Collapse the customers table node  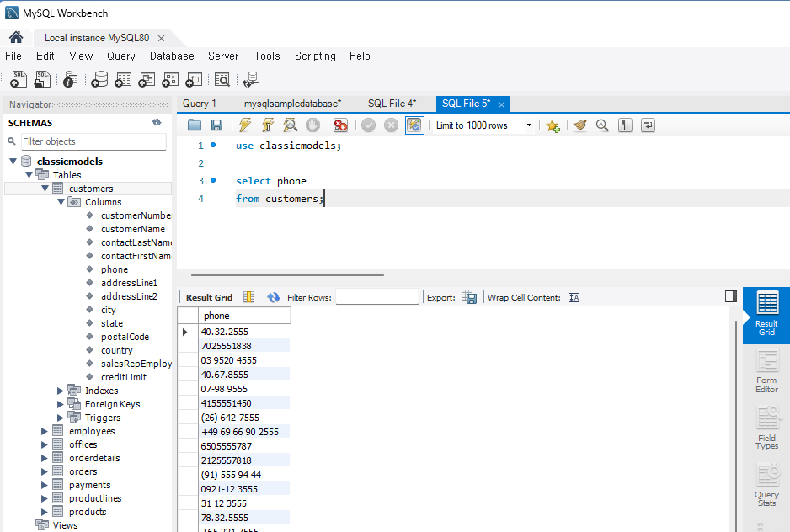point(45,189)
